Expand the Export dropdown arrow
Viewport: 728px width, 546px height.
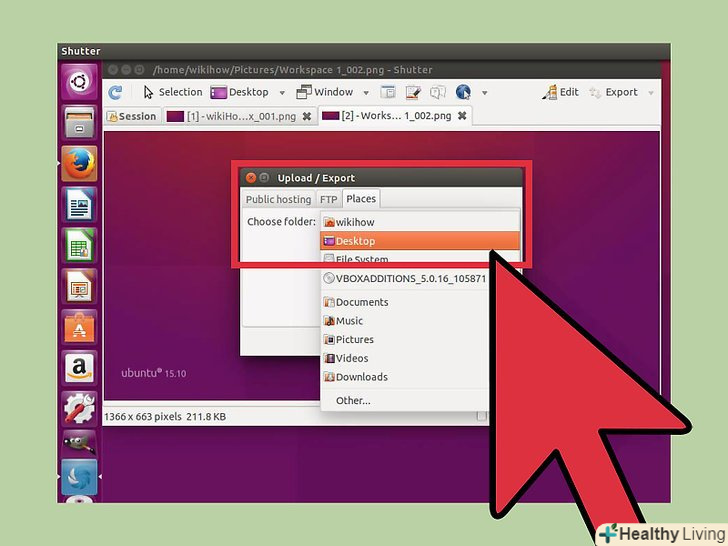[651, 93]
